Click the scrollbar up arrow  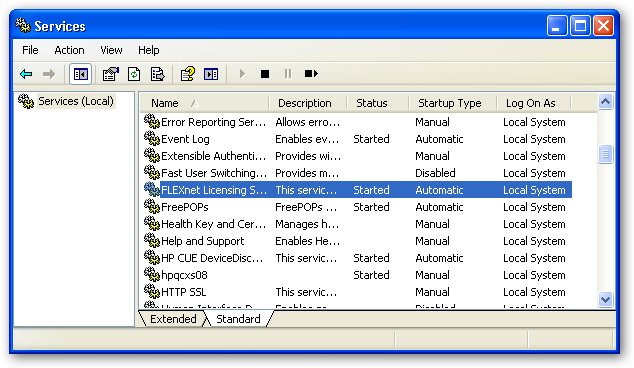[x=605, y=102]
